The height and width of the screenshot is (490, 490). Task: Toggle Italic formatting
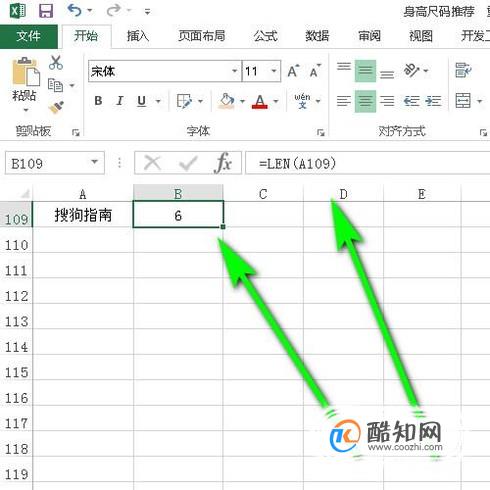tap(120, 101)
